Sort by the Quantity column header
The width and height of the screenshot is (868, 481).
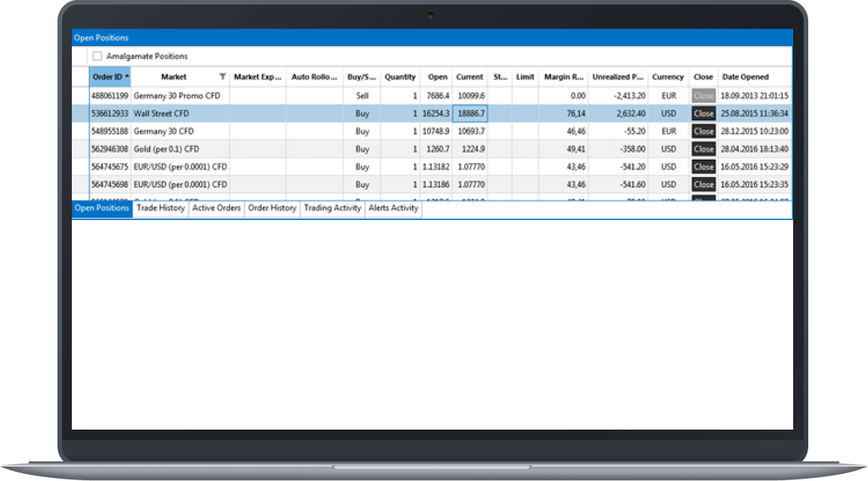pyautogui.click(x=400, y=76)
